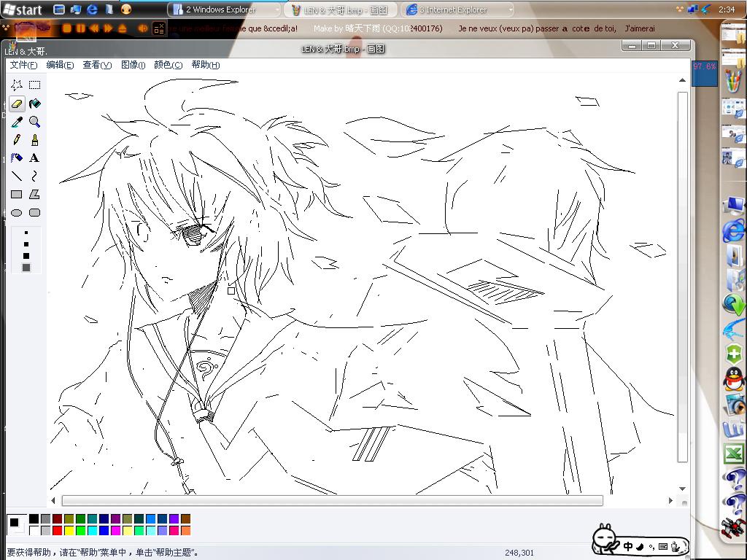Click the eject button in media bar
The image size is (747, 560).
(123, 28)
